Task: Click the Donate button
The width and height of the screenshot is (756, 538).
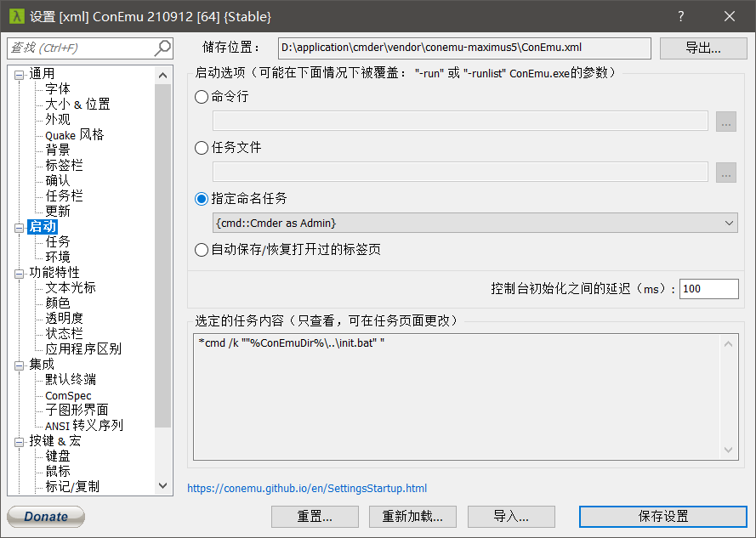Action: point(46,517)
